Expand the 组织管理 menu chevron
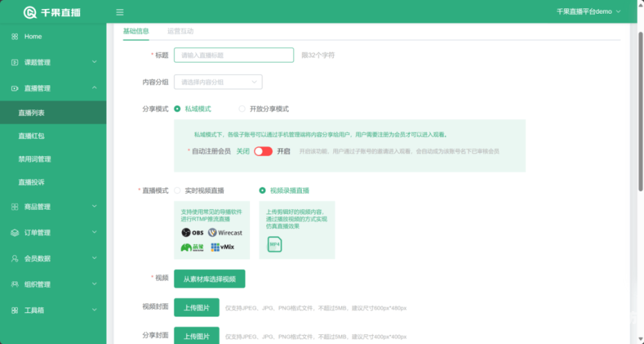This screenshot has width=644, height=344. 94,283
